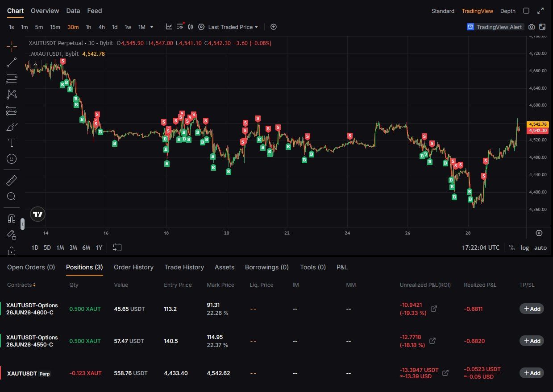This screenshot has height=392, width=553.
Task: Expand more timeframes dropdown arrow
Action: coord(152,27)
